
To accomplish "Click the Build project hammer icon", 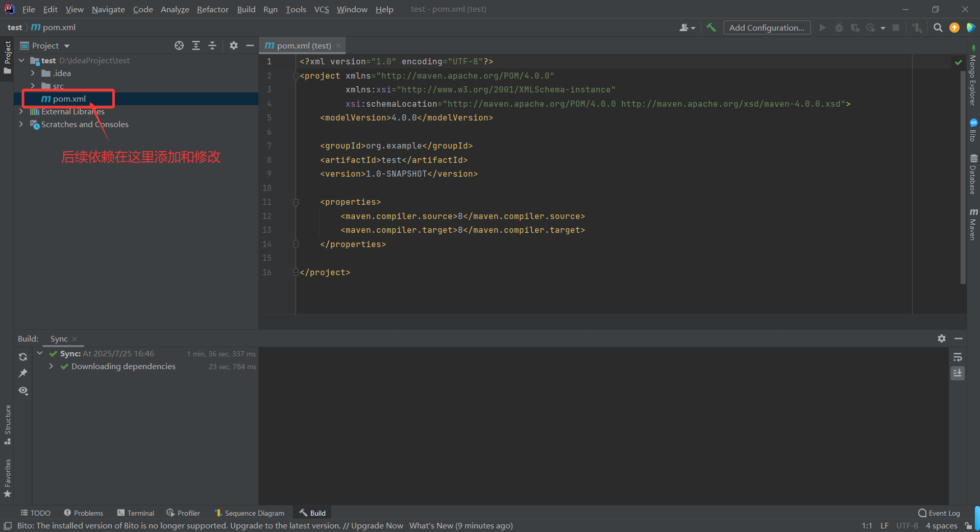I will [711, 28].
